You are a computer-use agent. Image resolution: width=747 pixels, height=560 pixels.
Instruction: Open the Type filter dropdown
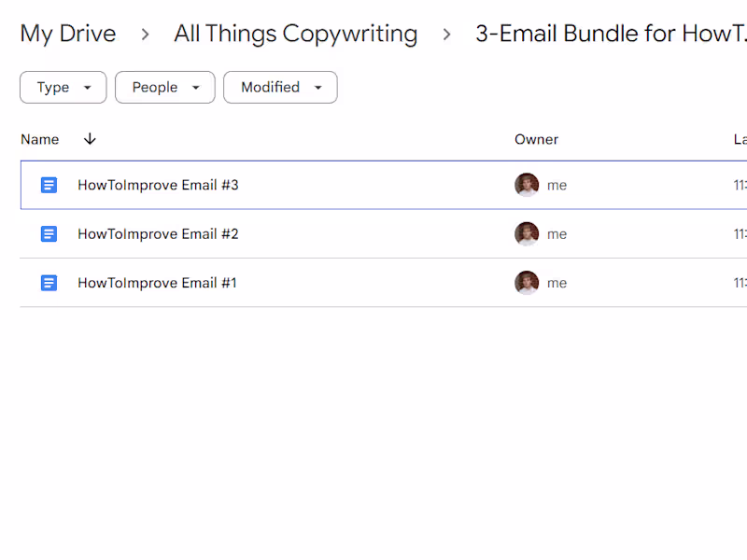63,88
